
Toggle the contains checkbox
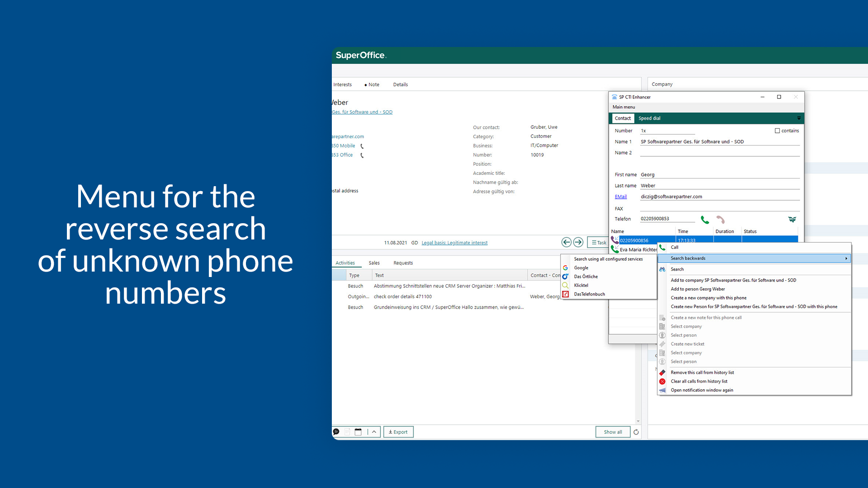coord(777,131)
